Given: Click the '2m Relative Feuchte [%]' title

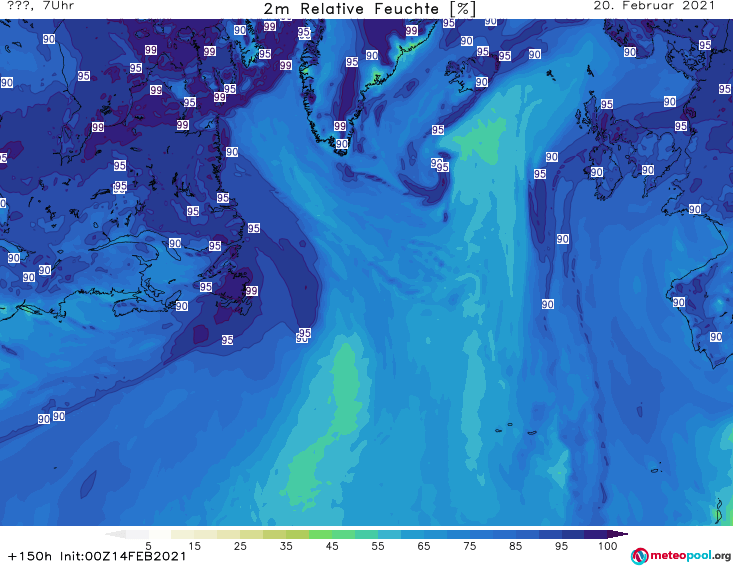Looking at the screenshot, I should [x=369, y=9].
